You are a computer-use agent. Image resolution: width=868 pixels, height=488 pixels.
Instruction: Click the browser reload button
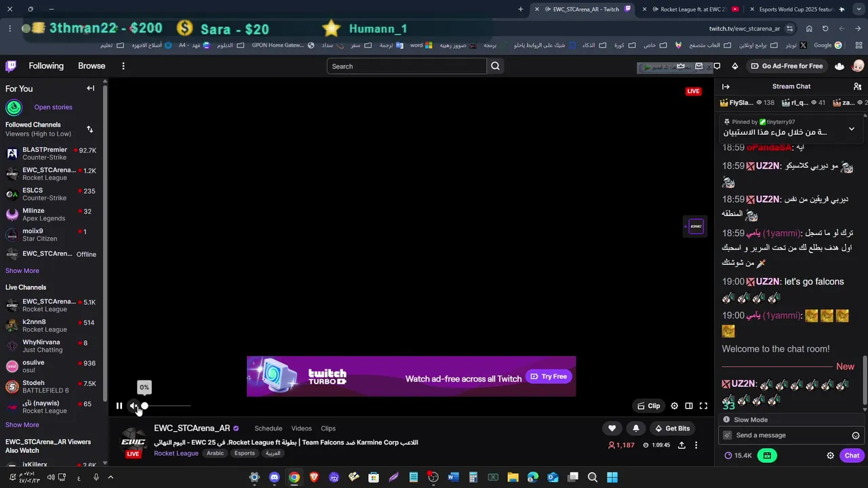[825, 28]
